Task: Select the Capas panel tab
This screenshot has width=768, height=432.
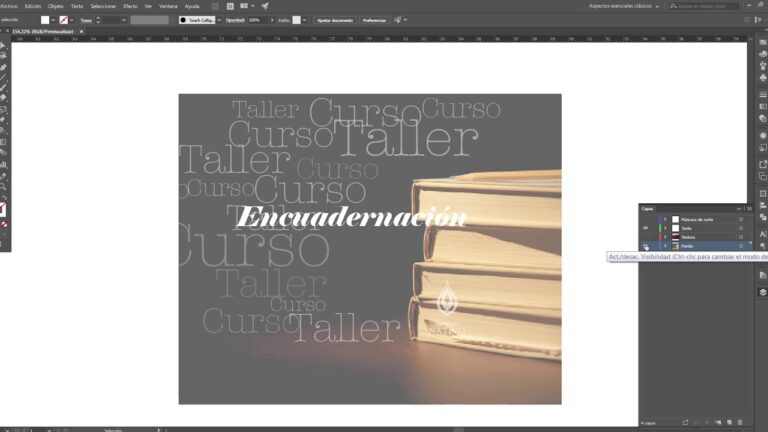Action: (648, 209)
